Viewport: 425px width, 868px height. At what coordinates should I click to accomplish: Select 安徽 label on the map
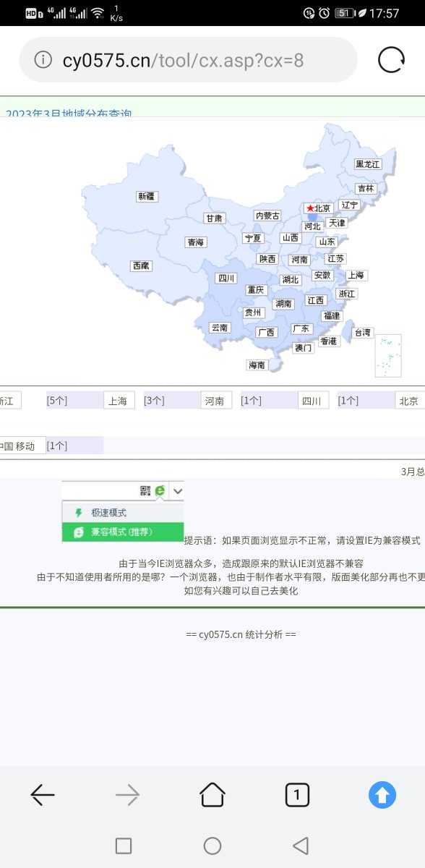coord(322,276)
